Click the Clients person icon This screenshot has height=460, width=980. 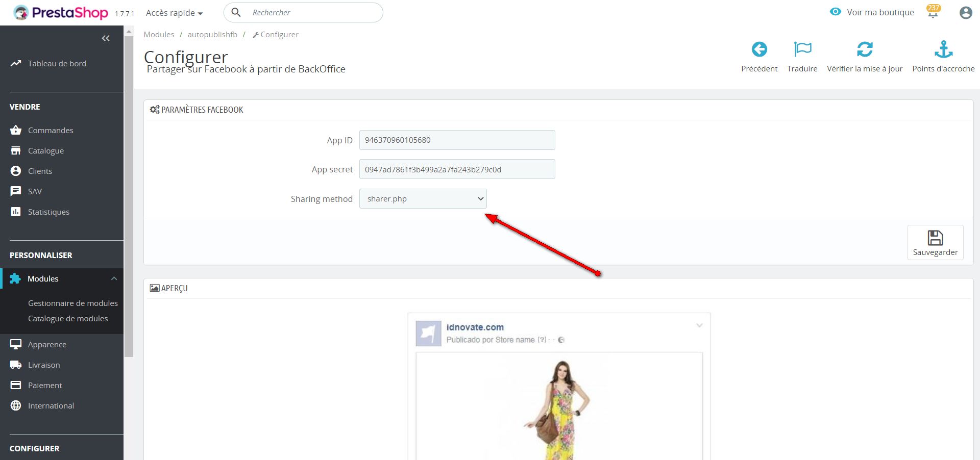pyautogui.click(x=16, y=171)
